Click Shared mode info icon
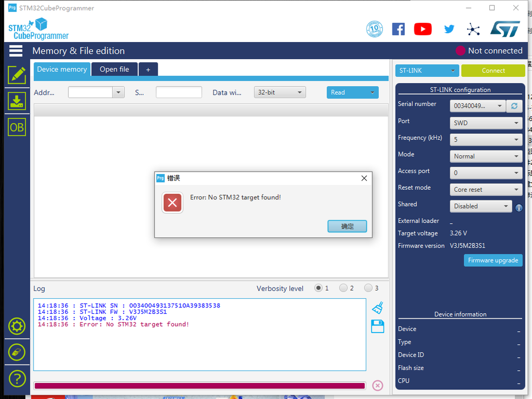The height and width of the screenshot is (399, 532). point(519,208)
